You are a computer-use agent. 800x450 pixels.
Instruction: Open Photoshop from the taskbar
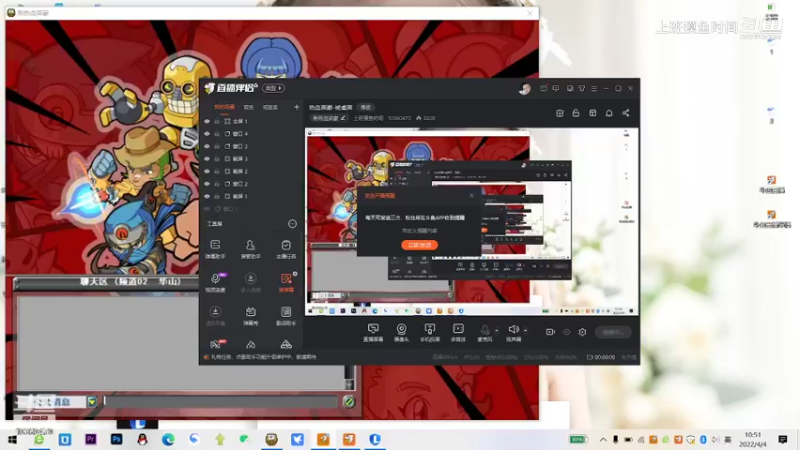pyautogui.click(x=116, y=439)
